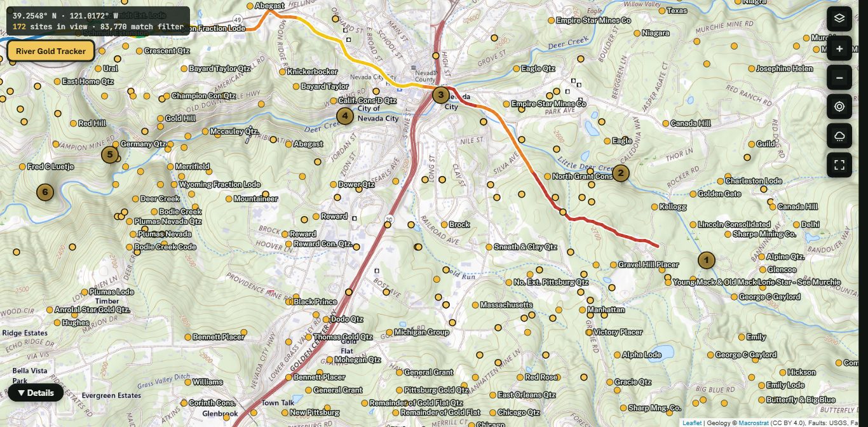Select numbered waypoint marker 2
Image resolution: width=868 pixels, height=427 pixels.
620,173
